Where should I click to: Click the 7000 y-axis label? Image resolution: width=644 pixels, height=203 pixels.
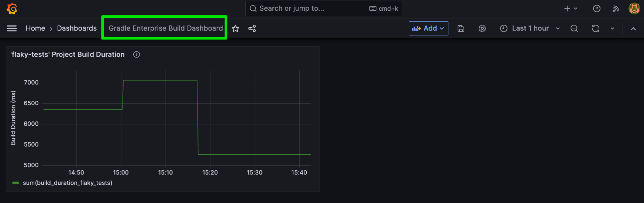(x=31, y=83)
